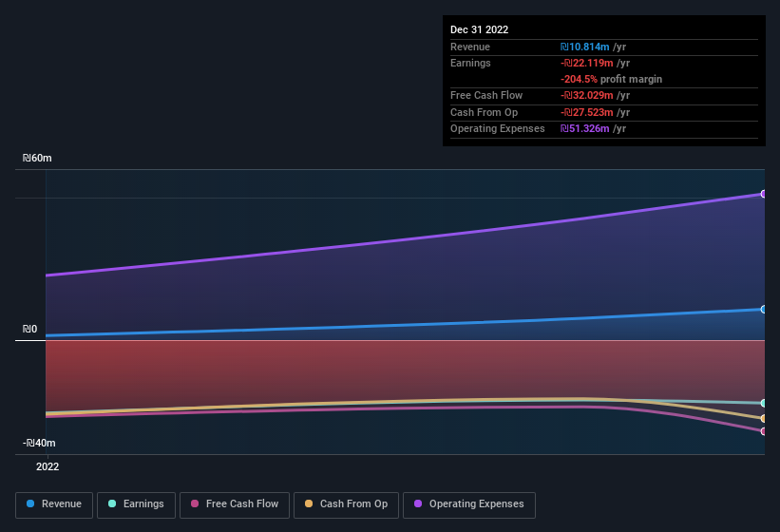Click the Revenue label in tooltip
This screenshot has width=780, height=532.
[x=470, y=47]
